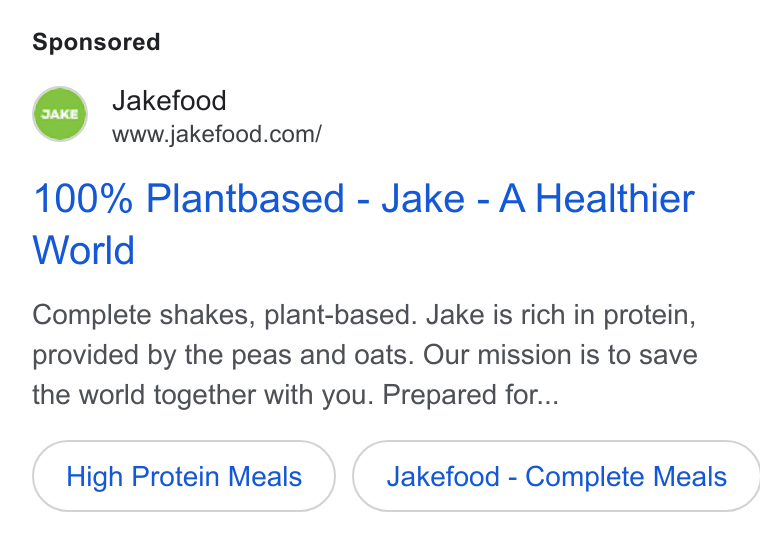Click 'Complete Meals' text in second pill
Viewport: 760px width, 544px height.
tap(626, 477)
